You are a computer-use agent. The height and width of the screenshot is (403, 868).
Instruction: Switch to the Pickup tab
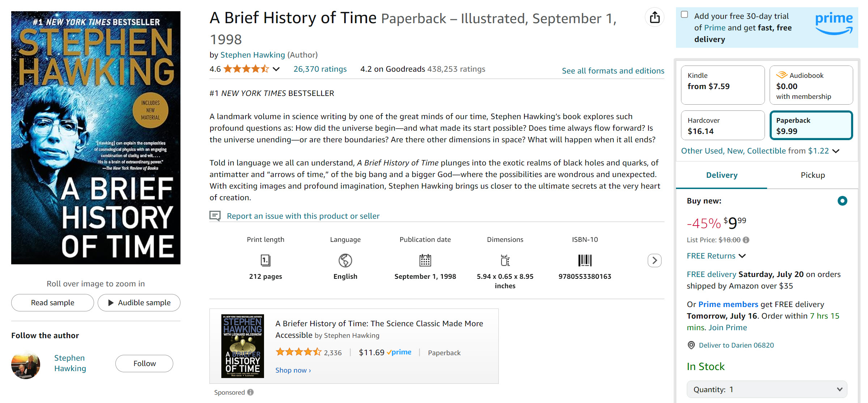pyautogui.click(x=813, y=175)
